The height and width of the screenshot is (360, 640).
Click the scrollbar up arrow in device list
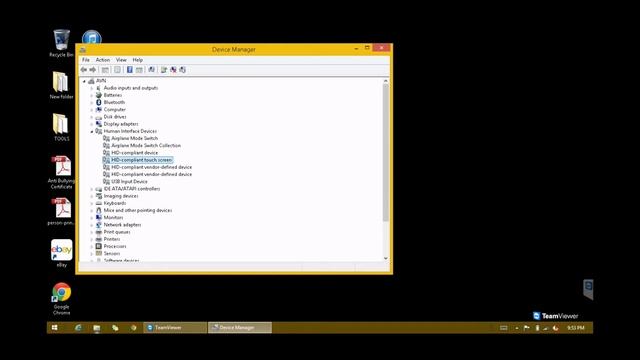[386, 81]
